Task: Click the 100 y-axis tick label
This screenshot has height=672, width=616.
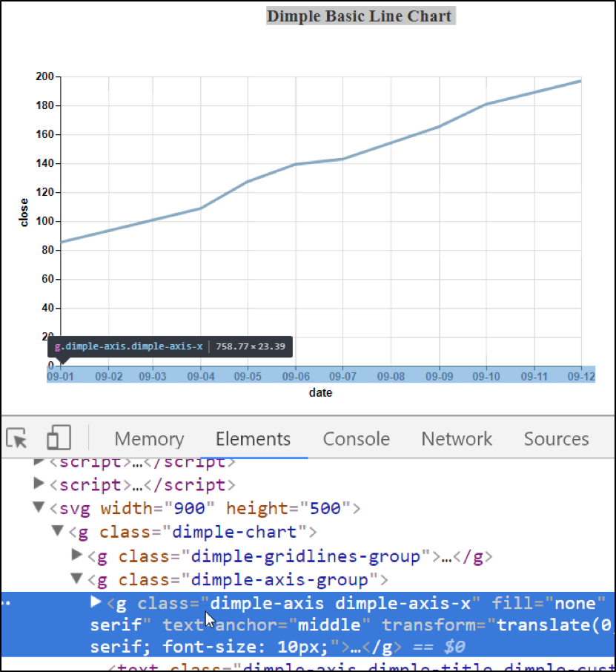Action: pyautogui.click(x=44, y=221)
